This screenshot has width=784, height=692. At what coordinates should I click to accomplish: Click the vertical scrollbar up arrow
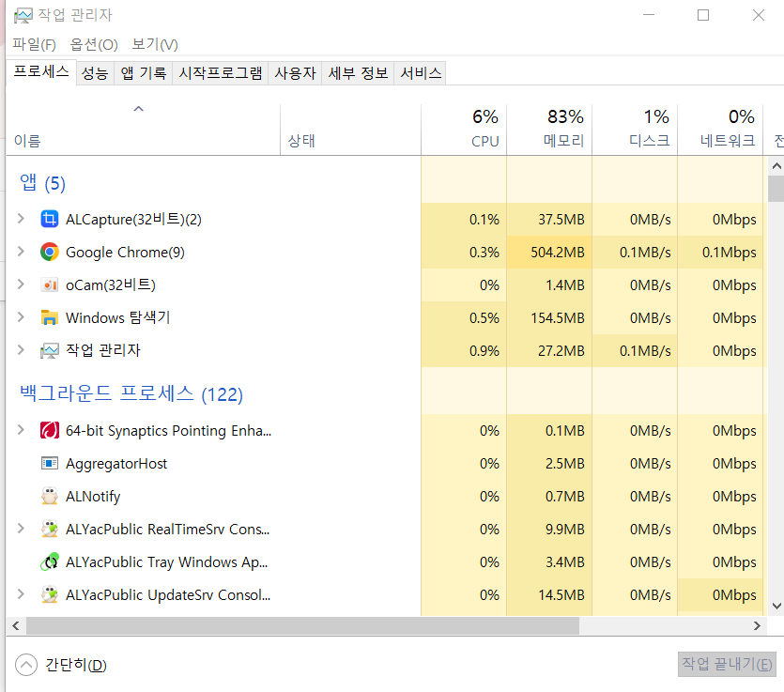click(776, 166)
